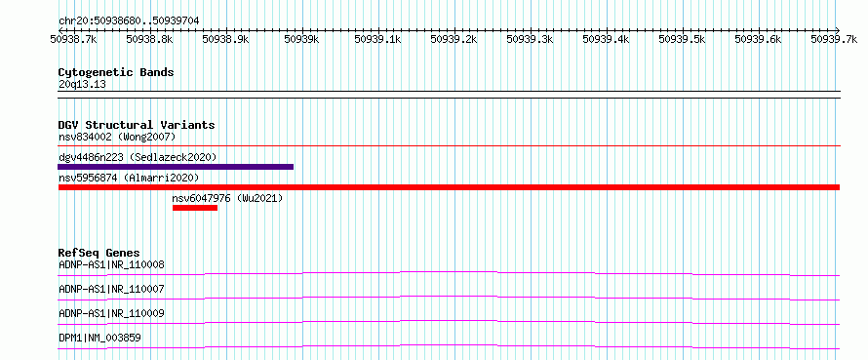Click ruler tick label 50939.5k
The height and width of the screenshot is (360, 868).
pos(683,39)
